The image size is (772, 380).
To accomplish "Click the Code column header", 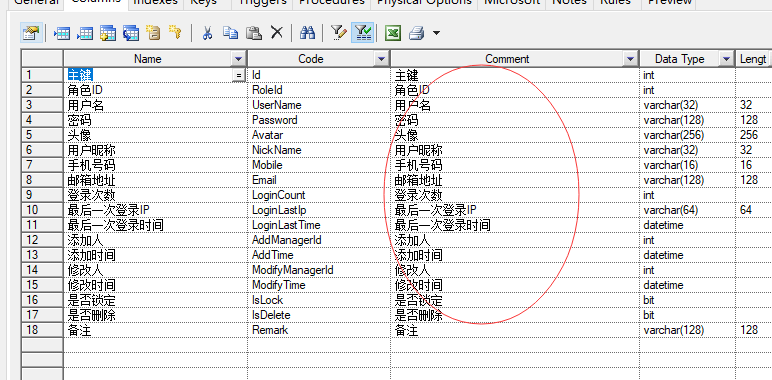I will point(311,59).
